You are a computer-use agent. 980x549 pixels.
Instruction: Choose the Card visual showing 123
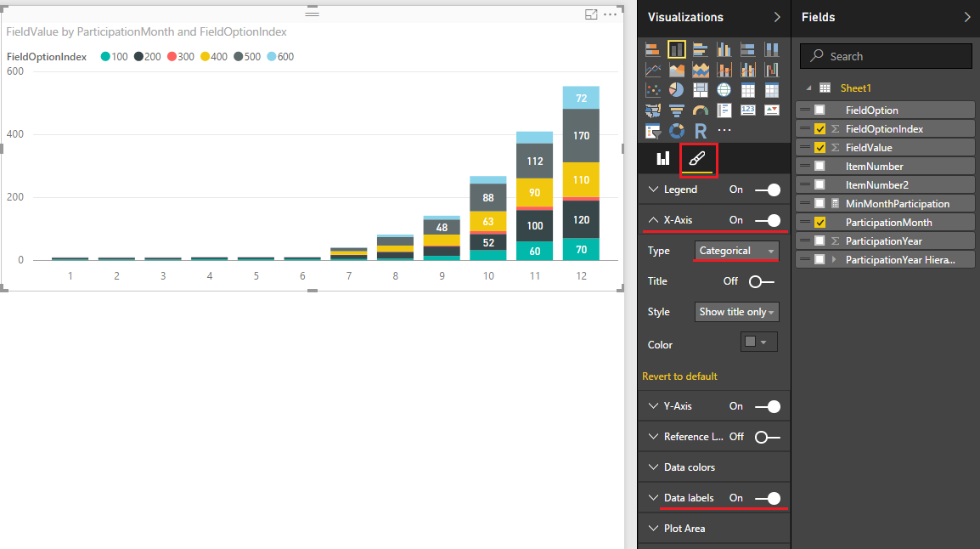(x=747, y=110)
